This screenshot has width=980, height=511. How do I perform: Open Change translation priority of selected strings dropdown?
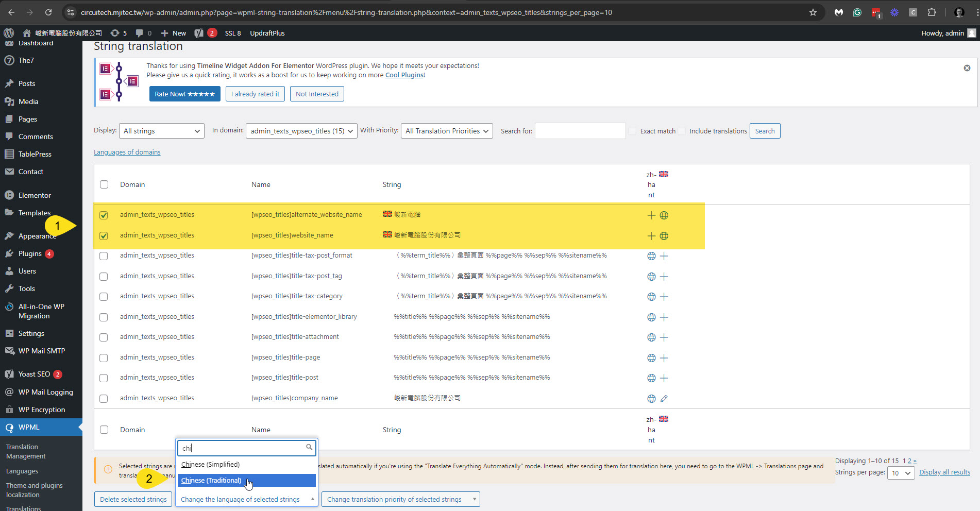401,499
